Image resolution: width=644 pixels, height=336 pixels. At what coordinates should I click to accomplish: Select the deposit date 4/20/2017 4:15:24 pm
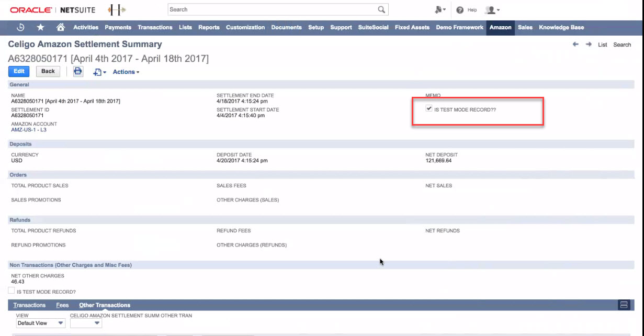tap(242, 161)
